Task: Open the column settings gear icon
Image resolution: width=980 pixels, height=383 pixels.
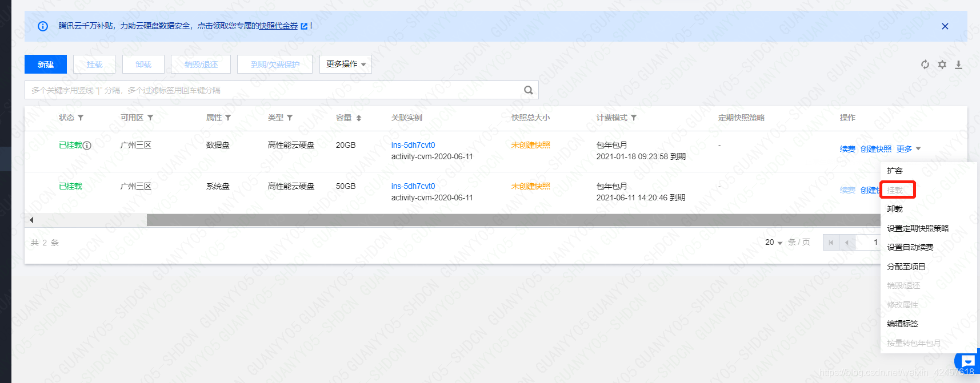Action: click(942, 64)
